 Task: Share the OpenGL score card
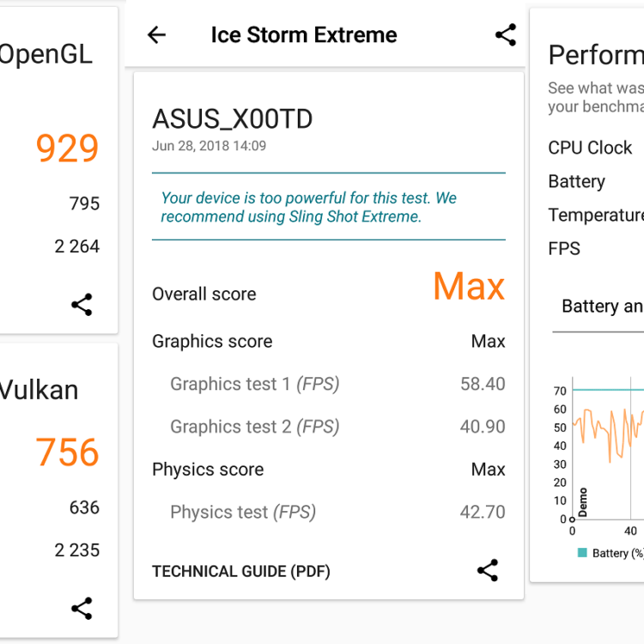click(82, 305)
